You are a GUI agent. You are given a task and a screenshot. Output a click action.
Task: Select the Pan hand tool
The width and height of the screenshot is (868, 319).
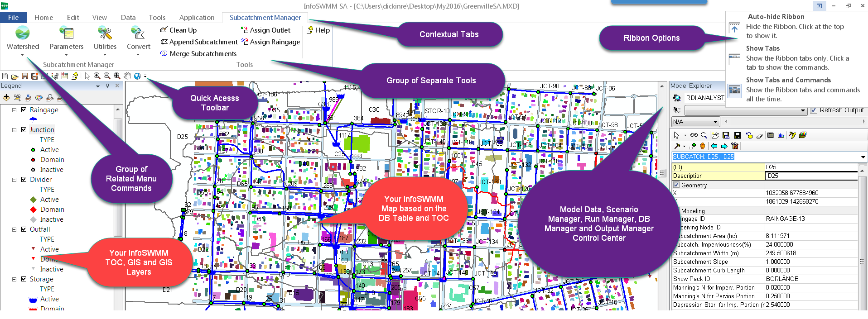127,76
